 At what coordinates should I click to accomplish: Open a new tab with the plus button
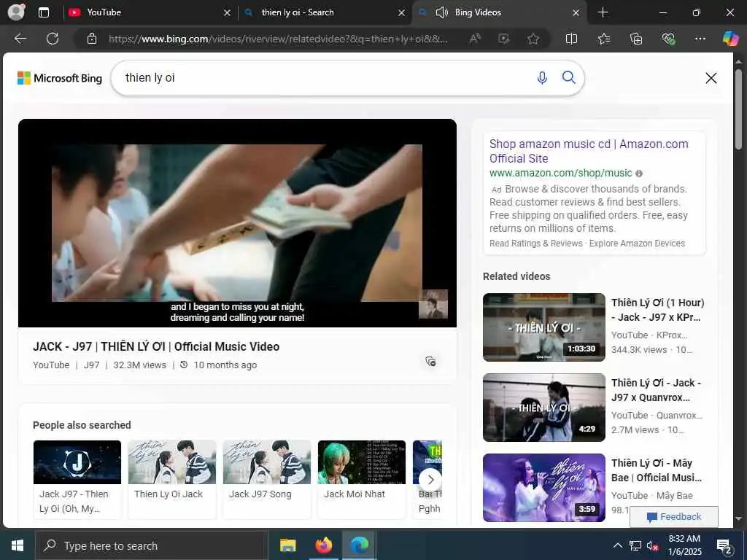click(603, 12)
